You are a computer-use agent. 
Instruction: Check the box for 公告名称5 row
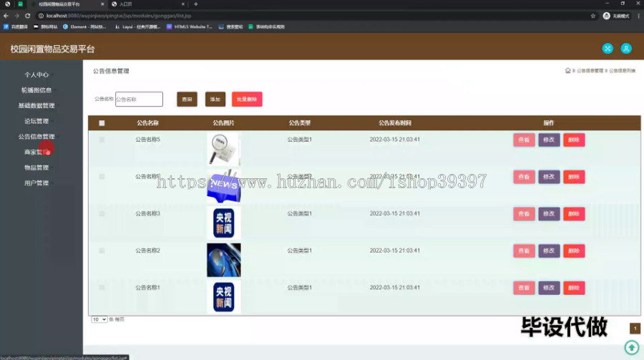coord(102,140)
